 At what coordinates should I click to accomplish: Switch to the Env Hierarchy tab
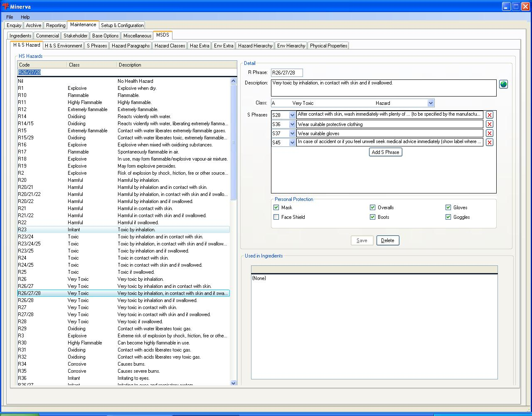point(291,46)
